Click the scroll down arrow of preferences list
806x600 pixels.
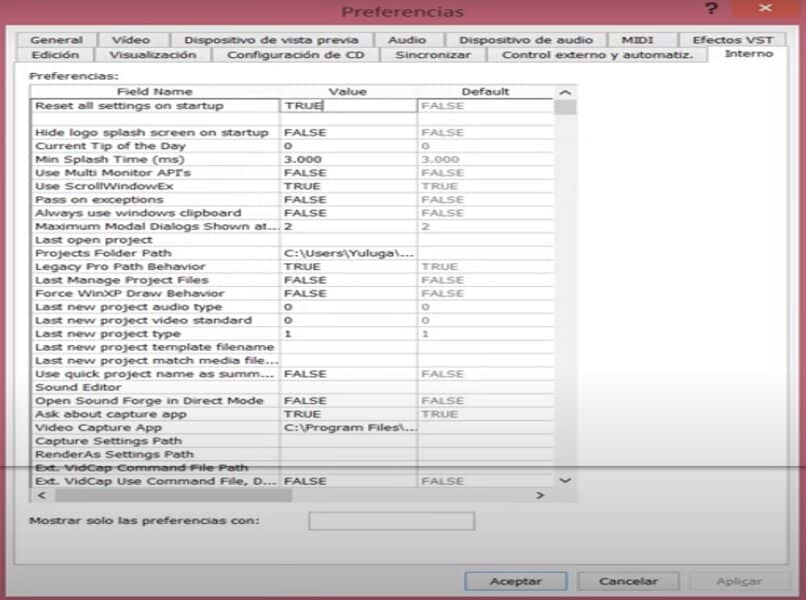[x=565, y=481]
